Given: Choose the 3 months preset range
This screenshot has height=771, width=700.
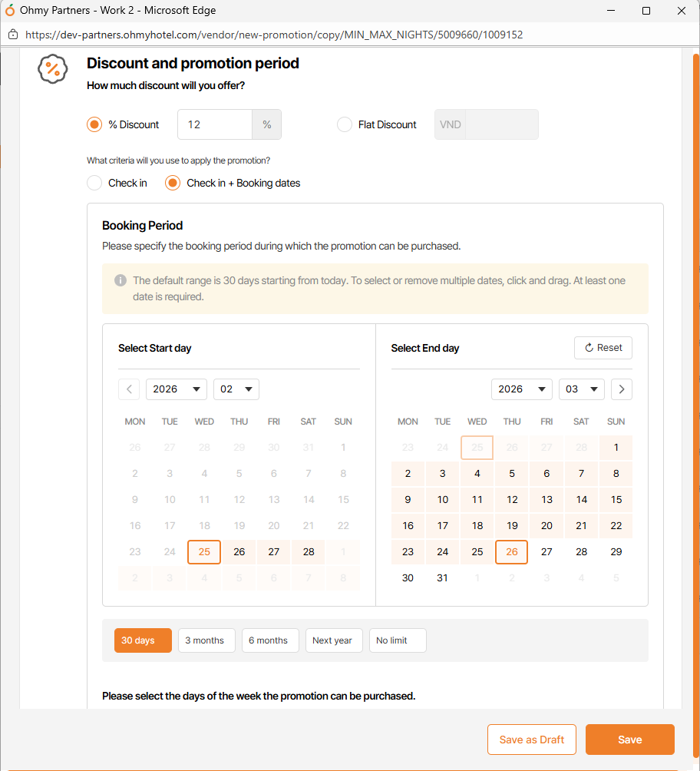Looking at the screenshot, I should [206, 640].
